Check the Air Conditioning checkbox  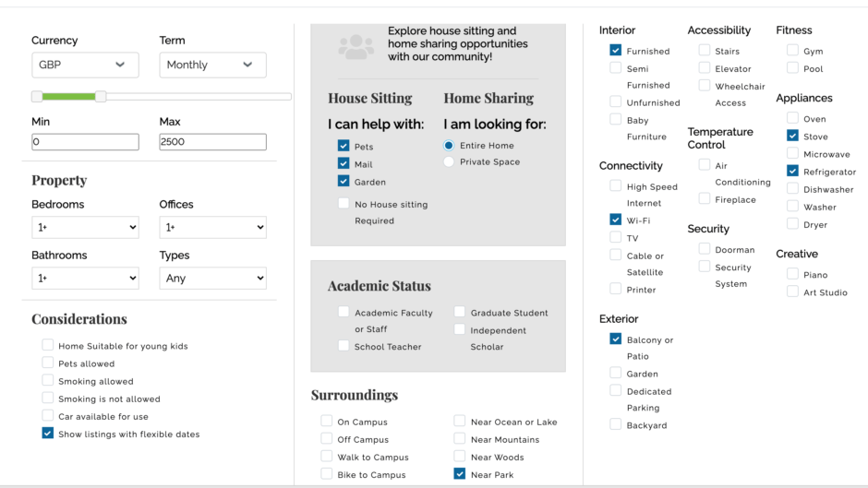(x=705, y=164)
